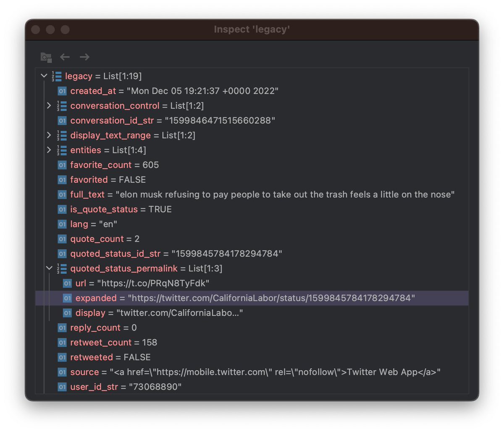Click the value icon beside quote_count
Screen dimensions: 504x432
(x=62, y=239)
